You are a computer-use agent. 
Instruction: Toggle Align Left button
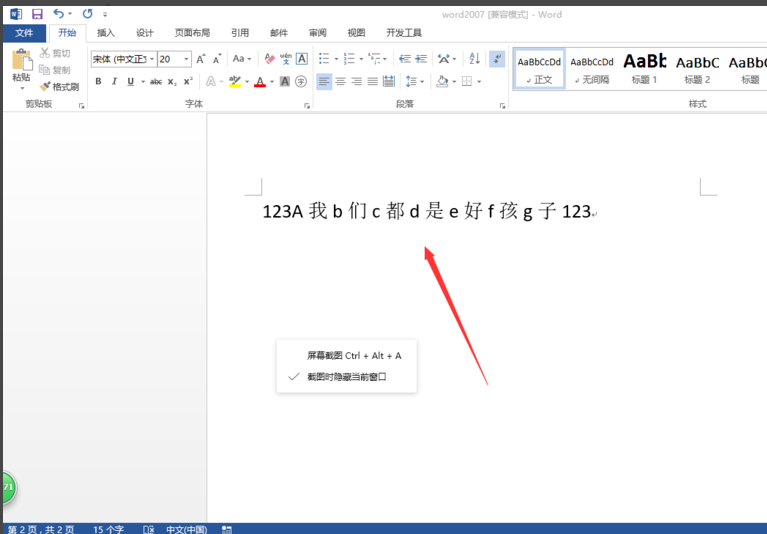point(324,81)
